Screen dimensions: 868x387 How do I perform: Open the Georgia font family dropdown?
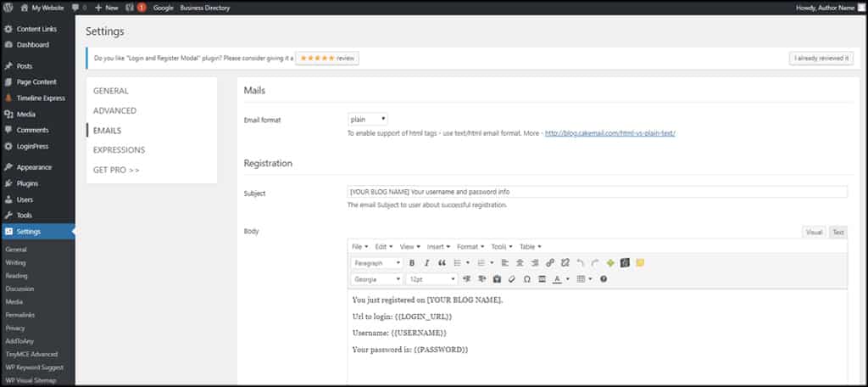(376, 278)
